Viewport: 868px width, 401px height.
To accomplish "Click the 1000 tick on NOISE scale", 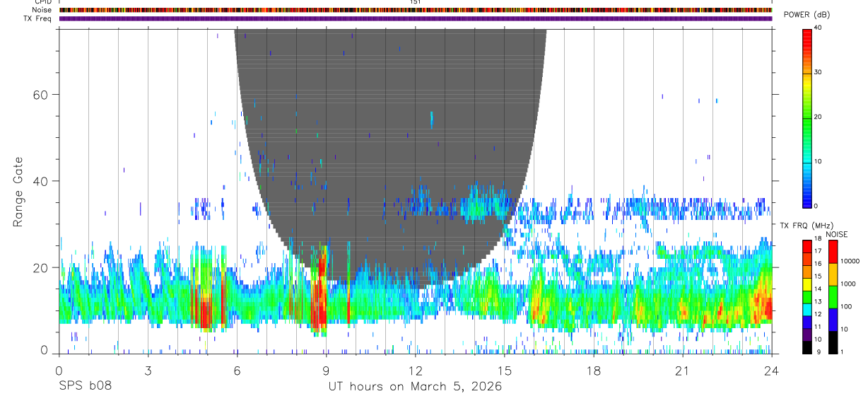I will [848, 284].
